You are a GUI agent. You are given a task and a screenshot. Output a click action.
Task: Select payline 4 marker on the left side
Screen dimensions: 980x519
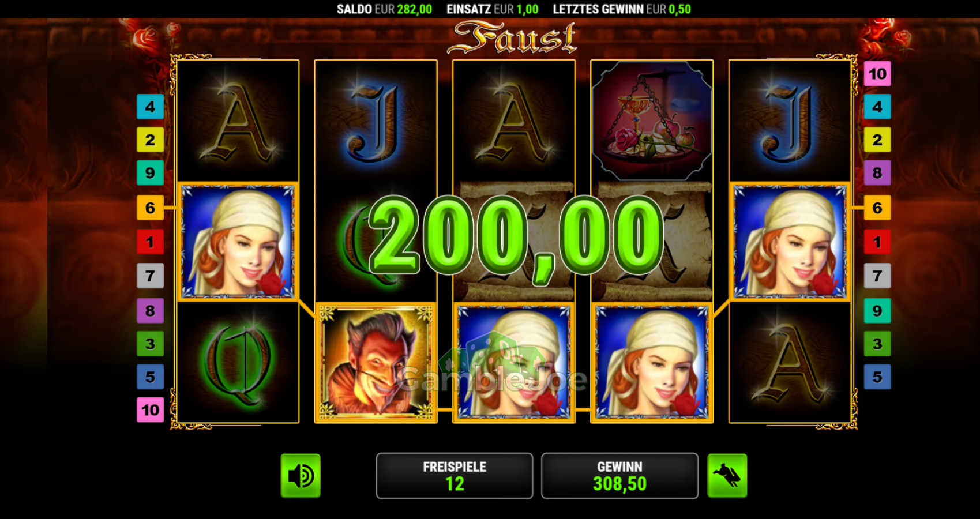(x=150, y=107)
